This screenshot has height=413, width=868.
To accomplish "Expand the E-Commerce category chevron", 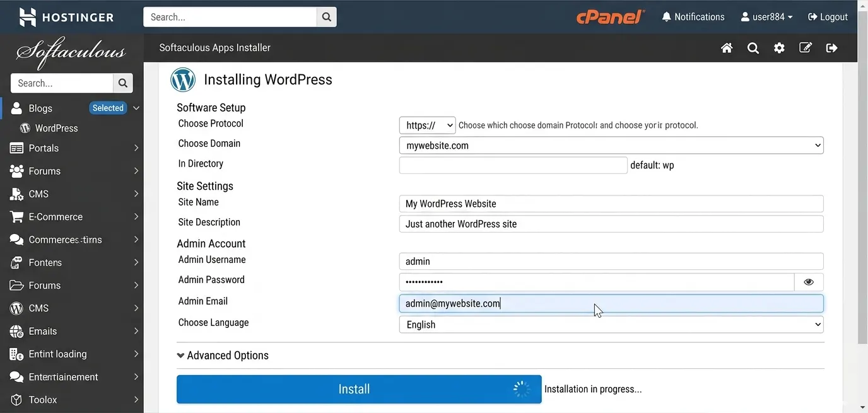I will click(136, 217).
